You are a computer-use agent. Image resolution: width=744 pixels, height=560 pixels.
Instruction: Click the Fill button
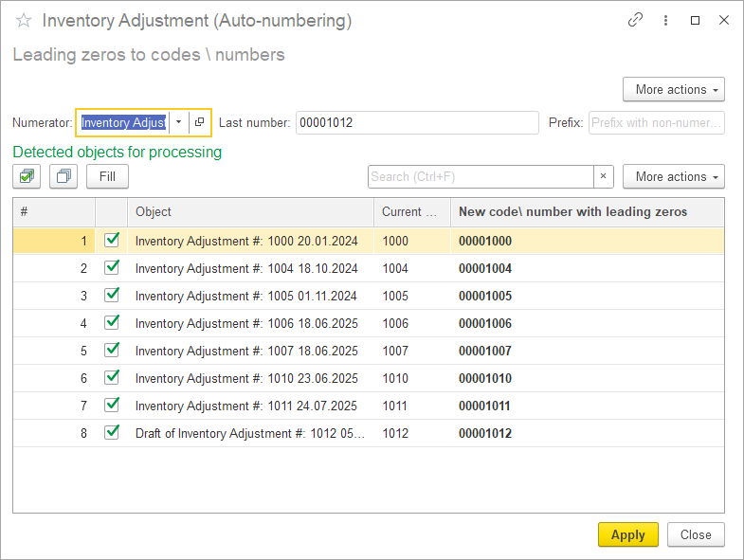pyautogui.click(x=107, y=176)
